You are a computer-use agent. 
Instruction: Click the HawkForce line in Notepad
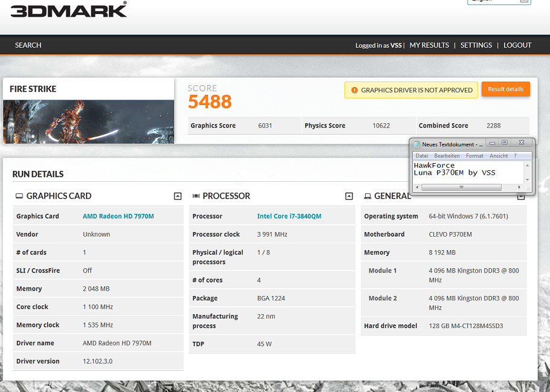(434, 165)
